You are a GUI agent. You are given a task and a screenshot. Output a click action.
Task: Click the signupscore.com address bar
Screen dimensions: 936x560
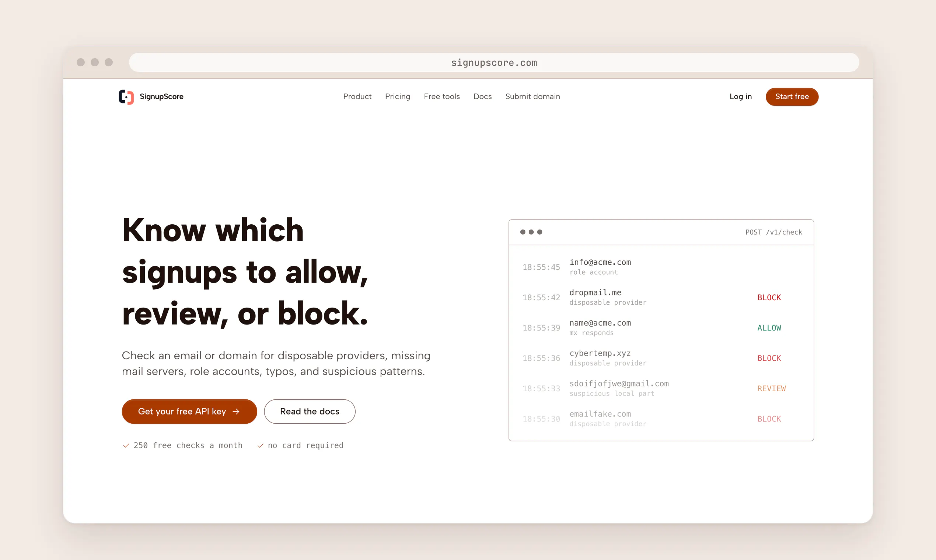coord(494,62)
